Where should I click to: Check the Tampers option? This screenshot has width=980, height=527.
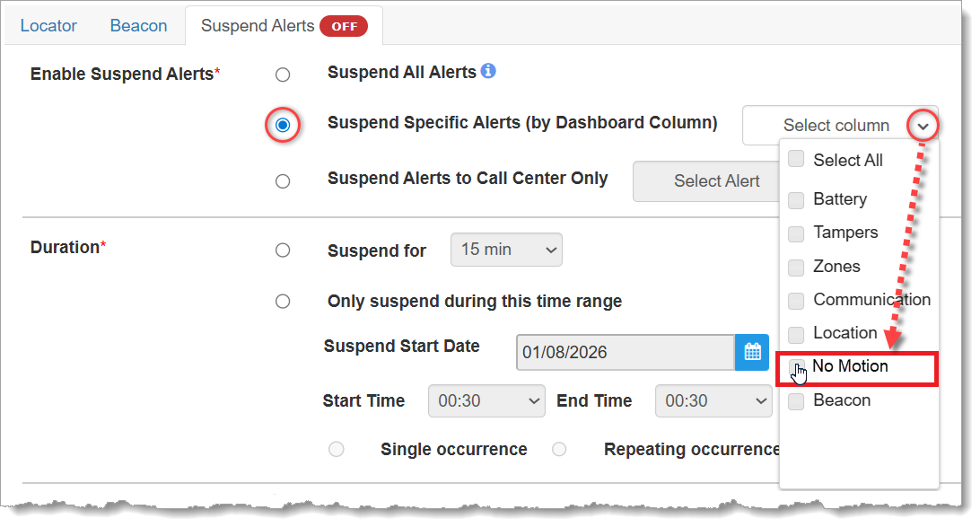[796, 234]
